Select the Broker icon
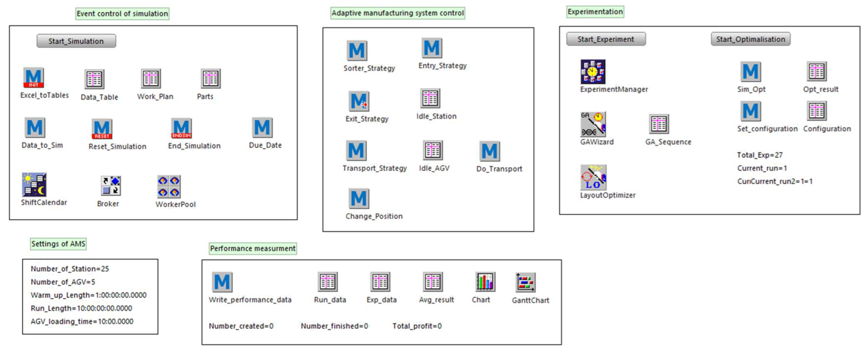Viewport: 868px width, 354px height. tap(111, 186)
